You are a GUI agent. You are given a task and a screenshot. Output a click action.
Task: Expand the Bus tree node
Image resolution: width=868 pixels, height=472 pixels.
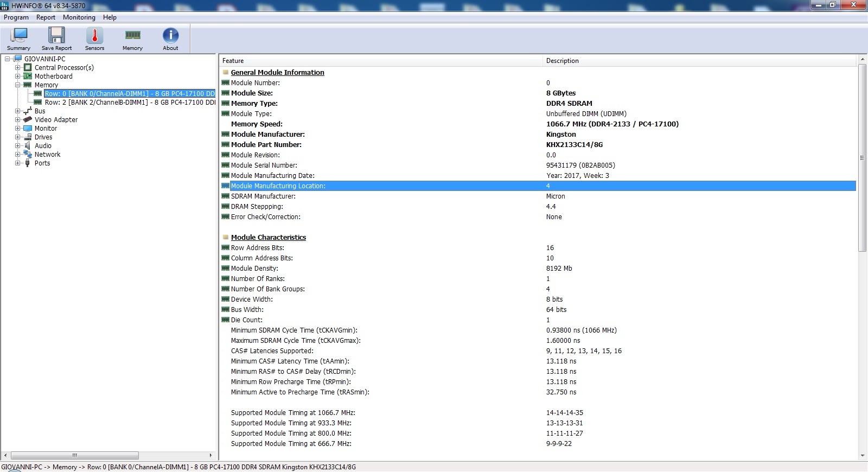(17, 111)
